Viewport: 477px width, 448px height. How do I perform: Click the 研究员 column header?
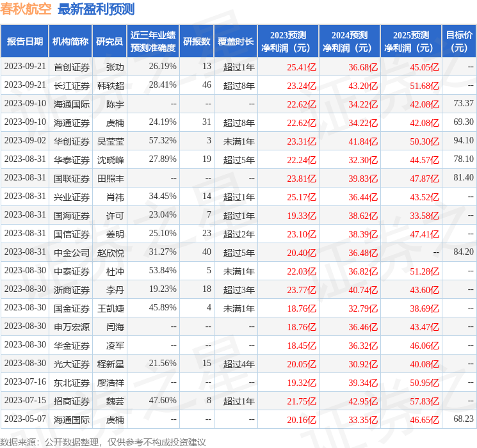(109, 42)
